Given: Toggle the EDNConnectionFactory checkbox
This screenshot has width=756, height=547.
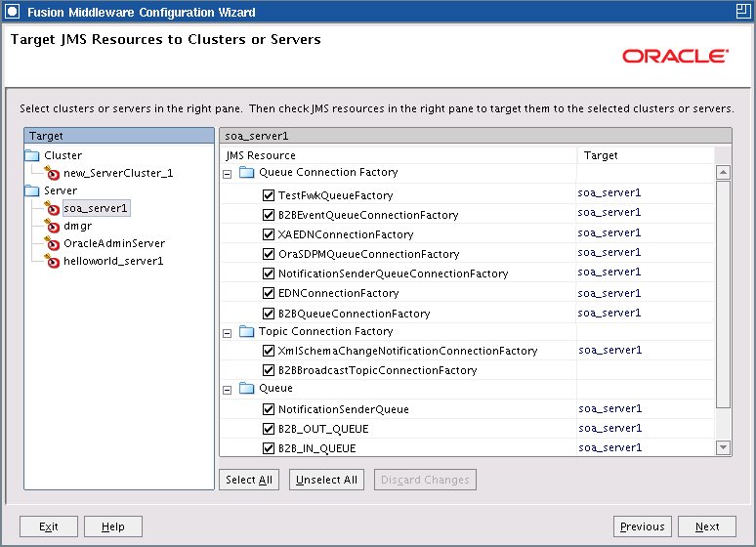Looking at the screenshot, I should (269, 293).
